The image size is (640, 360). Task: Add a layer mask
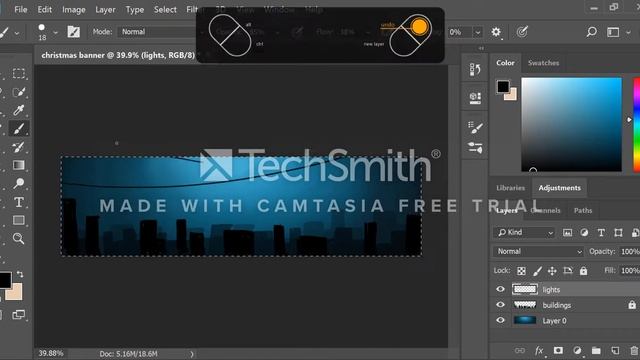coord(558,351)
